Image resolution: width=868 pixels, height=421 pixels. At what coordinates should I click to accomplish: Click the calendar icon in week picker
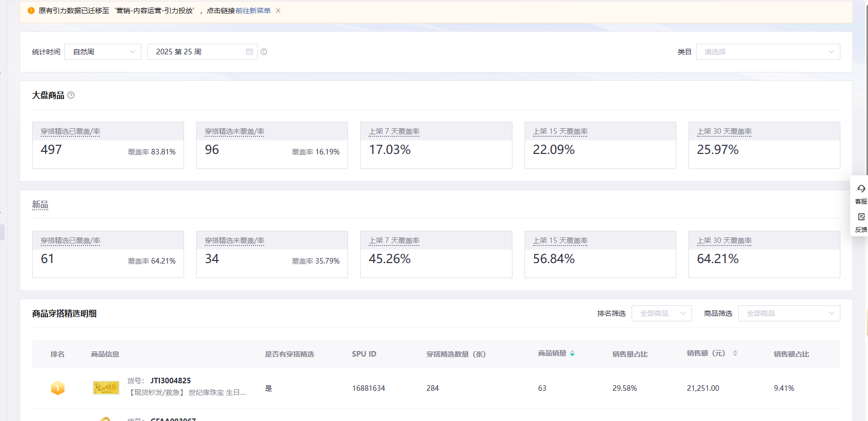249,52
